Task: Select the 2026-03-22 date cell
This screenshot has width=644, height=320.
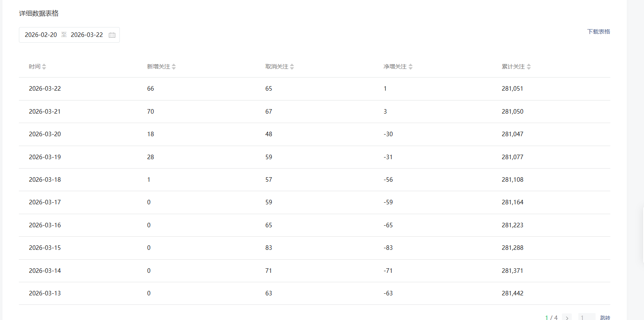Action: tap(45, 89)
